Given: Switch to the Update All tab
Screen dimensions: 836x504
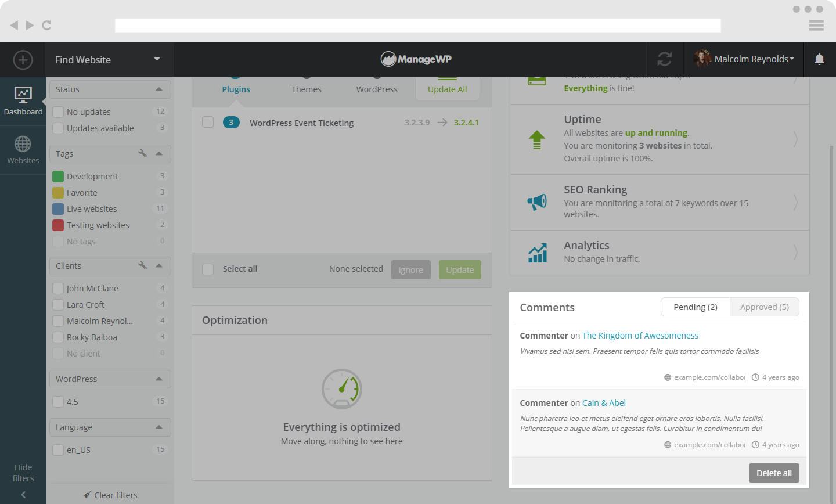Looking at the screenshot, I should coord(448,89).
